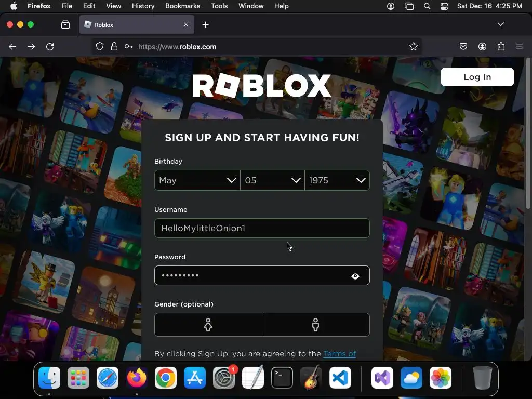Click the page vertical scrollbar
The width and height of the screenshot is (532, 399).
point(528,134)
